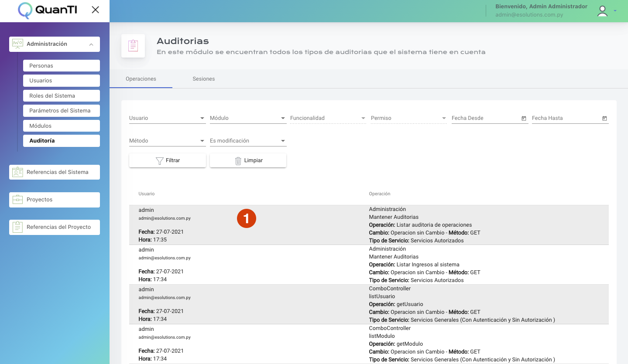Open the Proyectos menu

click(55, 200)
